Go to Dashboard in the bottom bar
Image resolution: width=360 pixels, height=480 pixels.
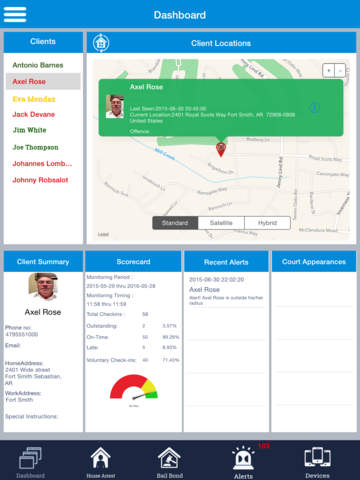[30, 462]
